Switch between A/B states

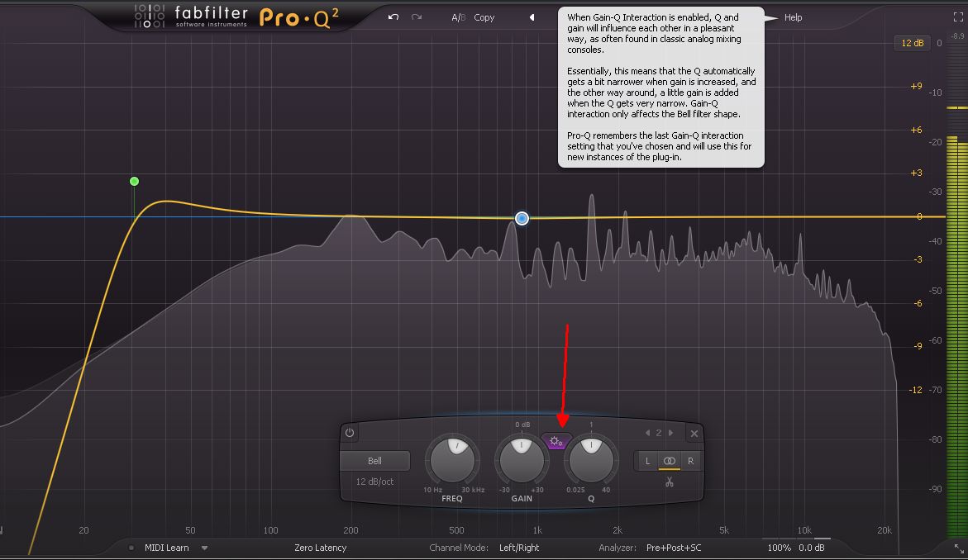coord(458,17)
